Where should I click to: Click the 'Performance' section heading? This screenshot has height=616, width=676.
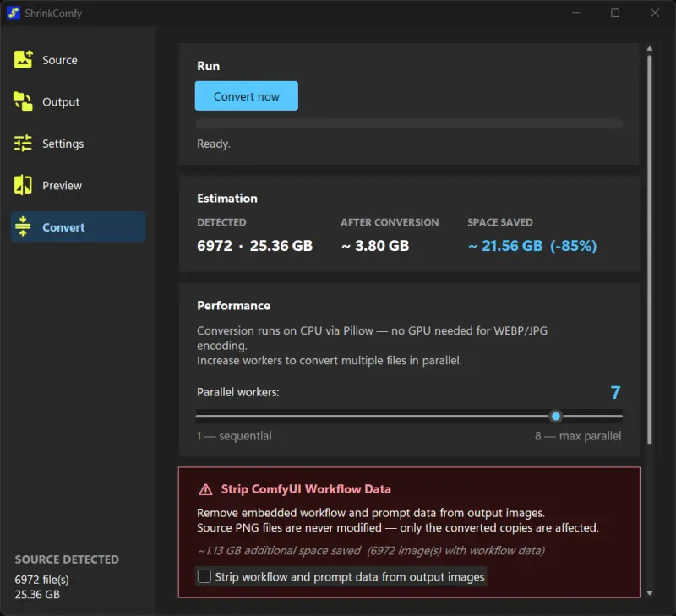(234, 306)
